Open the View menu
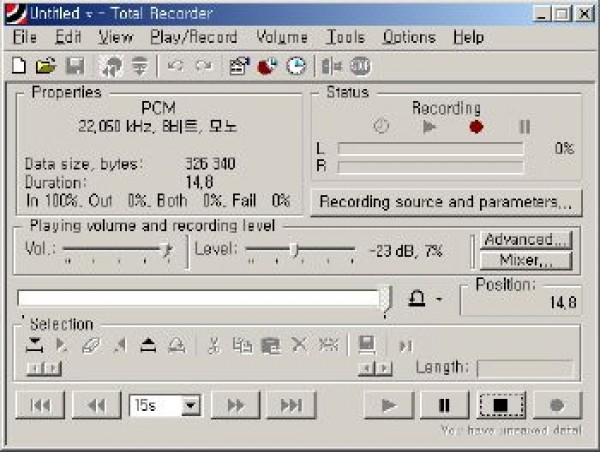Image resolution: width=600 pixels, height=452 pixels. click(x=116, y=37)
